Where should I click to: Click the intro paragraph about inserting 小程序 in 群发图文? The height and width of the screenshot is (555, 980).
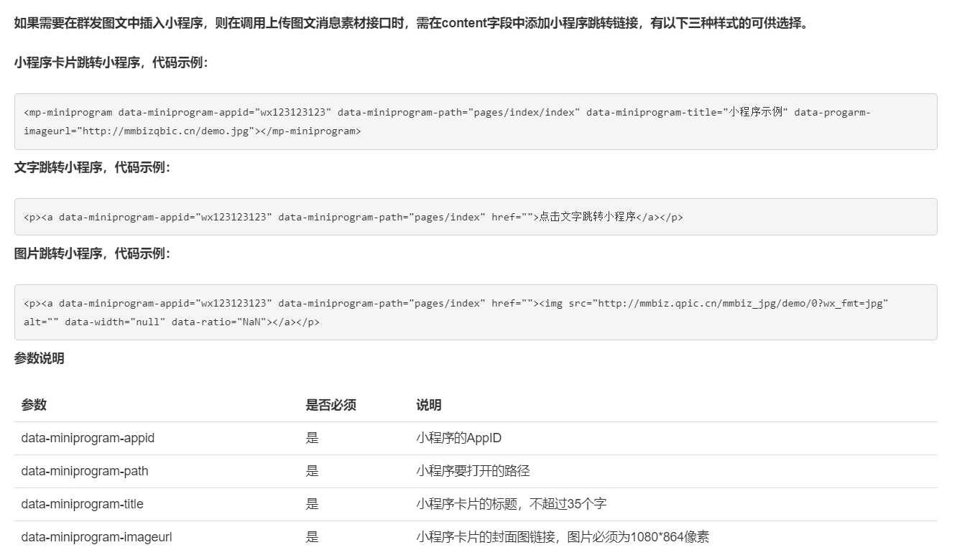[x=411, y=24]
